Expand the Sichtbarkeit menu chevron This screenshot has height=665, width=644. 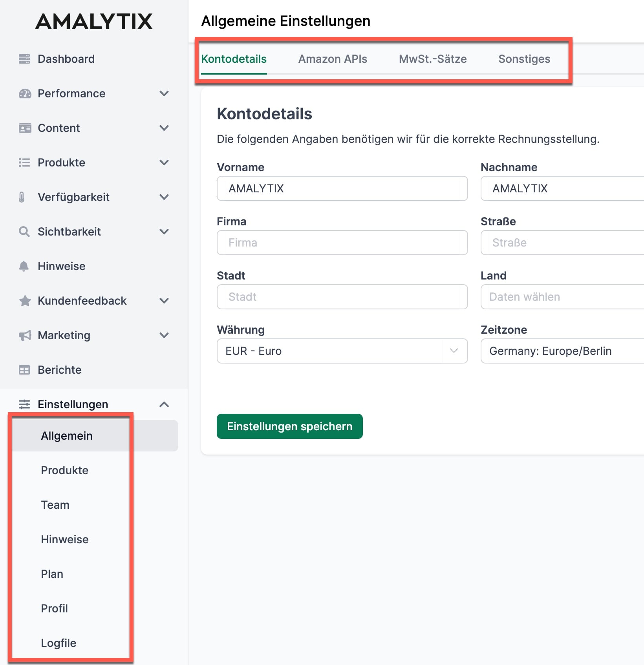point(164,232)
